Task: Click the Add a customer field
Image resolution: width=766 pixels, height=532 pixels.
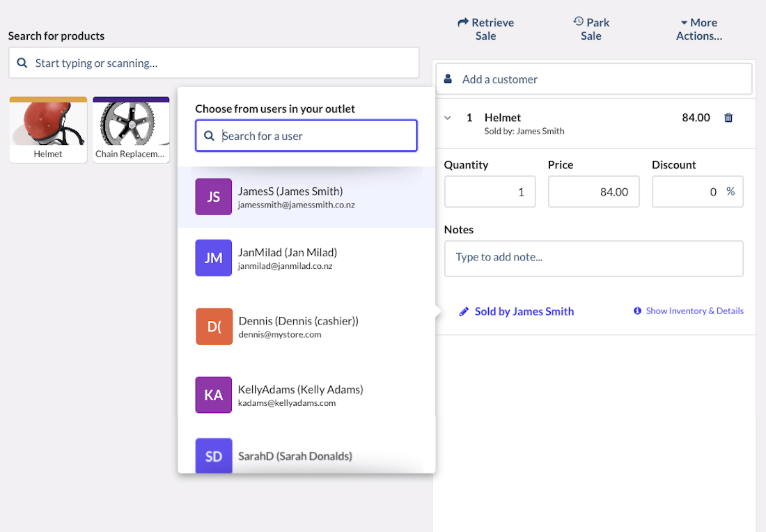Action: 593,79
